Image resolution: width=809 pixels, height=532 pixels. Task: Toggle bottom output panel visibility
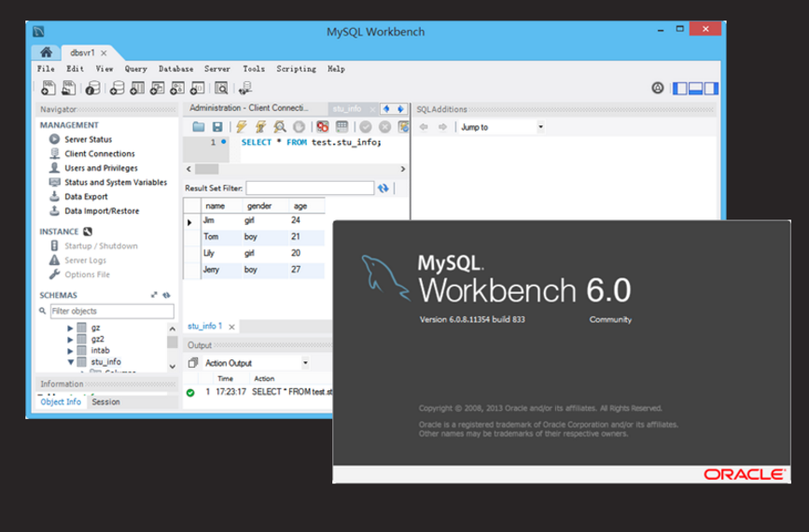coord(695,89)
